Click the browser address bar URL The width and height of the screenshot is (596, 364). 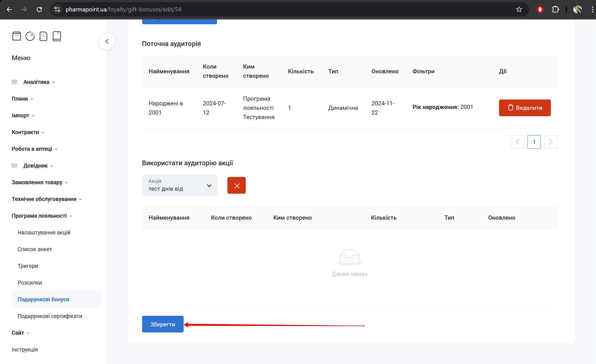[x=123, y=9]
